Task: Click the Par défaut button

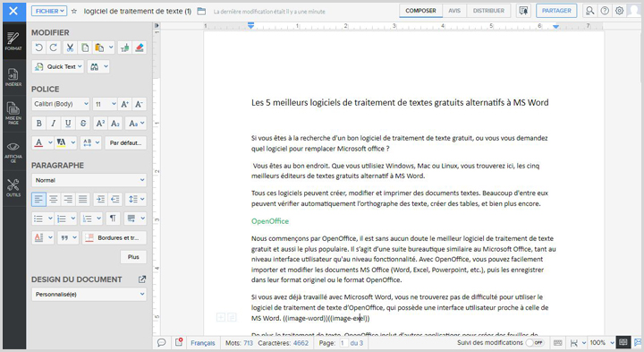Action: coord(126,142)
